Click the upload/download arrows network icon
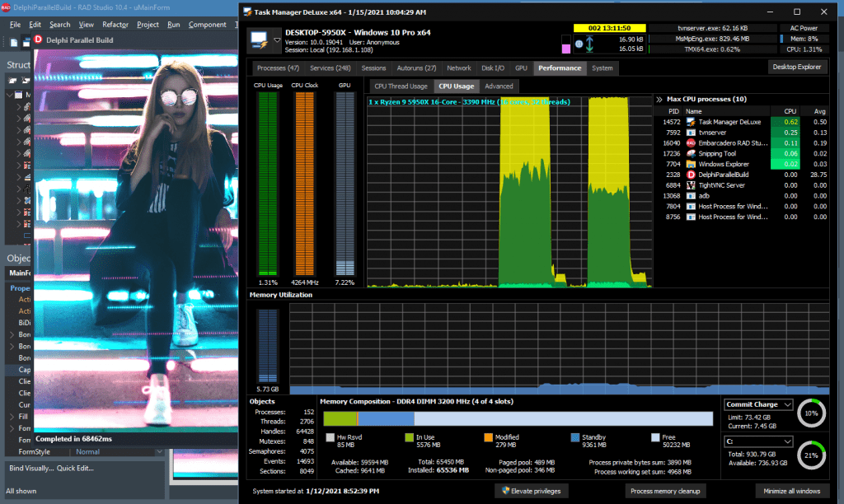This screenshot has height=504, width=844. pyautogui.click(x=589, y=44)
